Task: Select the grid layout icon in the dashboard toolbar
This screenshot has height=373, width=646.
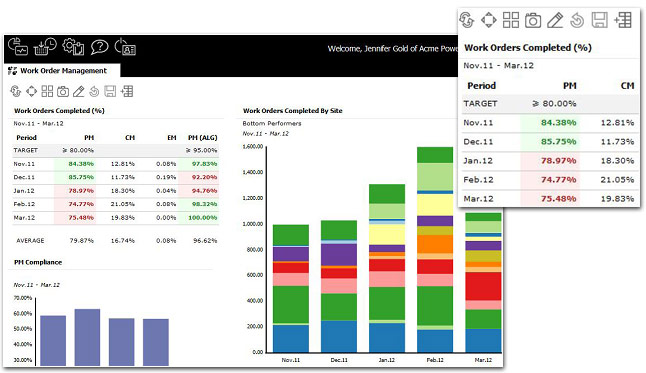Action: pyautogui.click(x=47, y=91)
